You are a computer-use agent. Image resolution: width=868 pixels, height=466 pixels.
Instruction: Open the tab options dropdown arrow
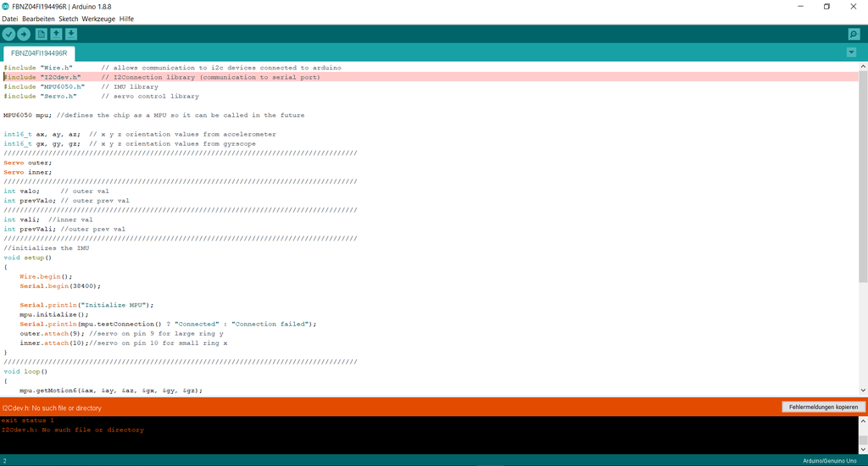click(x=851, y=53)
